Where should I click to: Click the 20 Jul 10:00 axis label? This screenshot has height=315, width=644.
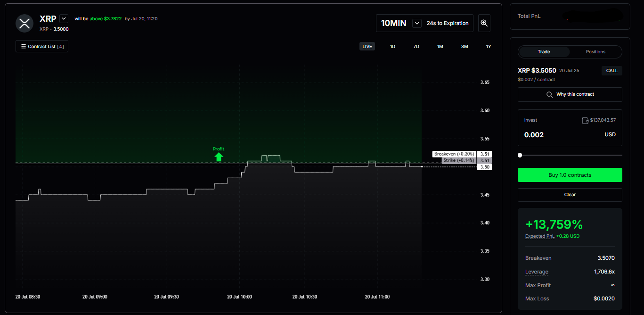[x=239, y=297]
